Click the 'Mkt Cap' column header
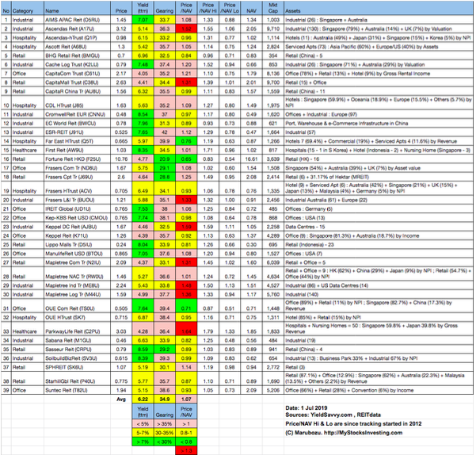Image resolution: width=476 pixels, height=455 pixels. tap(273, 8)
